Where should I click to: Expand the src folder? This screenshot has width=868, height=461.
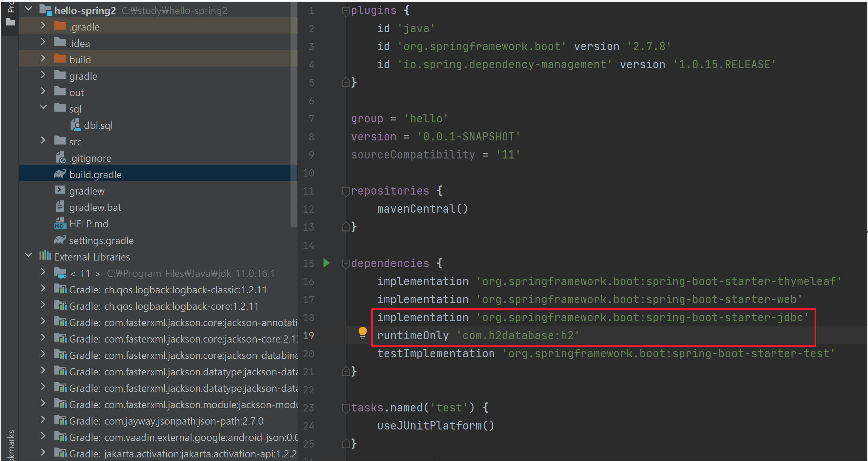(x=43, y=140)
